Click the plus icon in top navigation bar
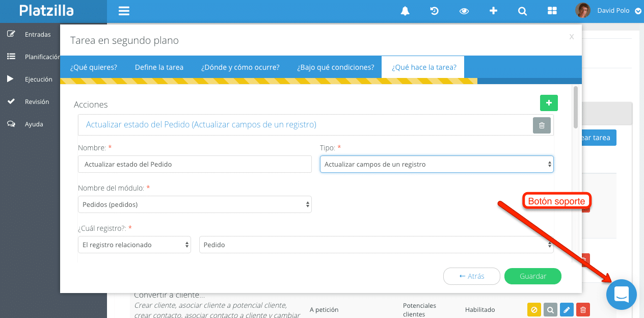The width and height of the screenshot is (644, 318). pos(493,11)
